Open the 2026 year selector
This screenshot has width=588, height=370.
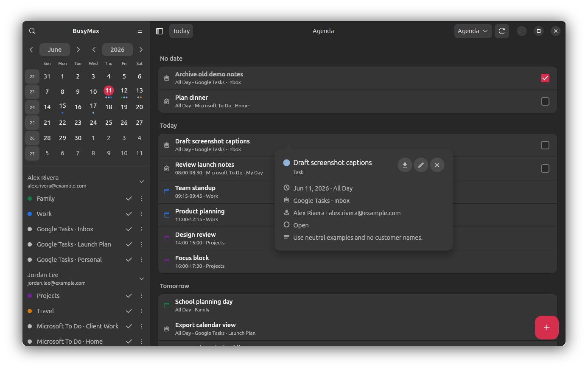coord(118,50)
